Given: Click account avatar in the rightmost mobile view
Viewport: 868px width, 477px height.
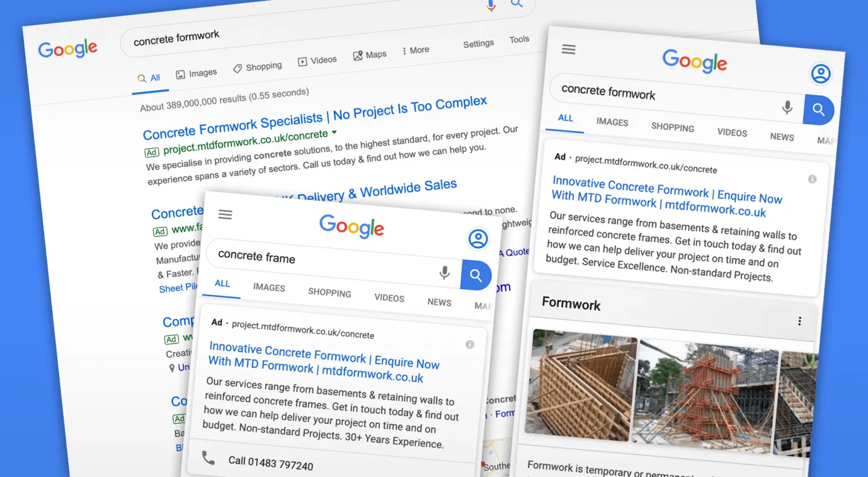Looking at the screenshot, I should (820, 74).
